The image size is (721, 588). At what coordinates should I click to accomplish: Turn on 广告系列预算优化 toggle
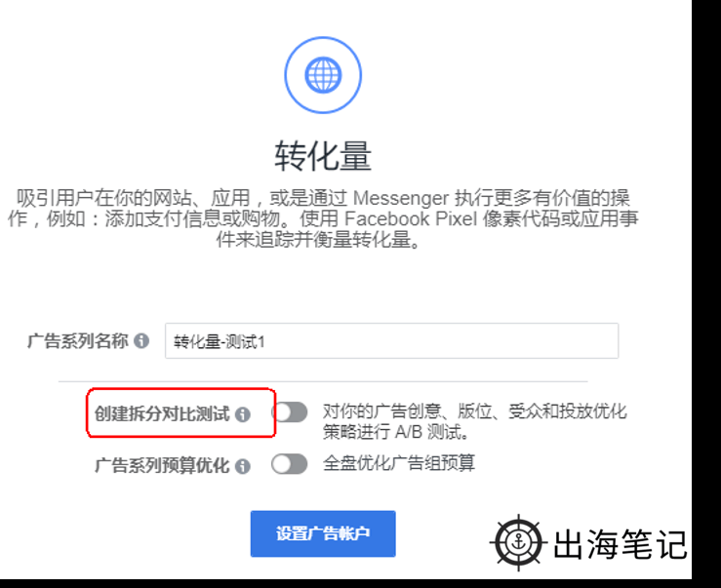click(289, 464)
